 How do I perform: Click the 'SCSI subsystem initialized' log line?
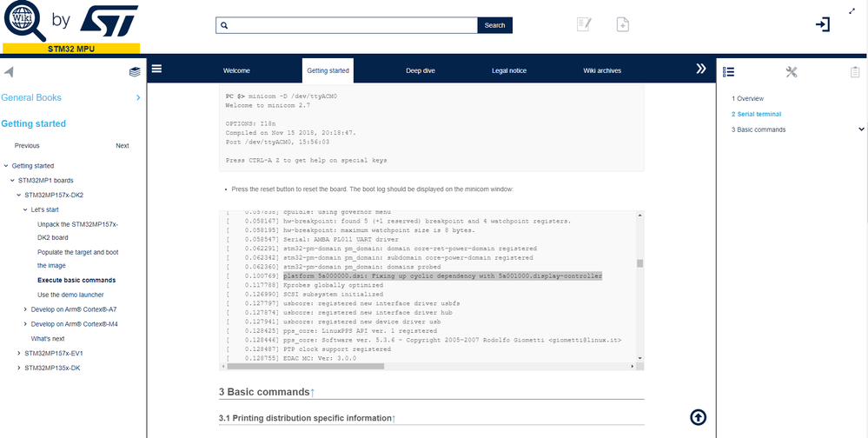[x=333, y=295]
